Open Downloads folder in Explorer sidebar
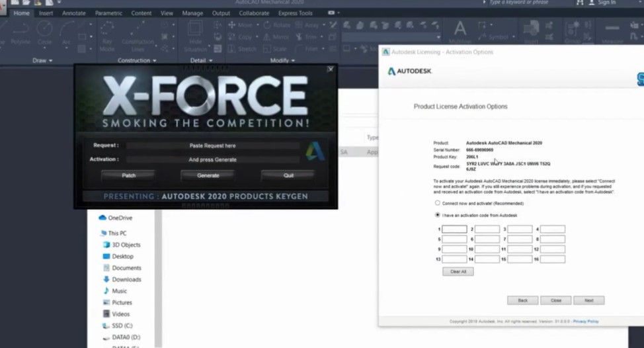The image size is (644, 348). click(122, 279)
